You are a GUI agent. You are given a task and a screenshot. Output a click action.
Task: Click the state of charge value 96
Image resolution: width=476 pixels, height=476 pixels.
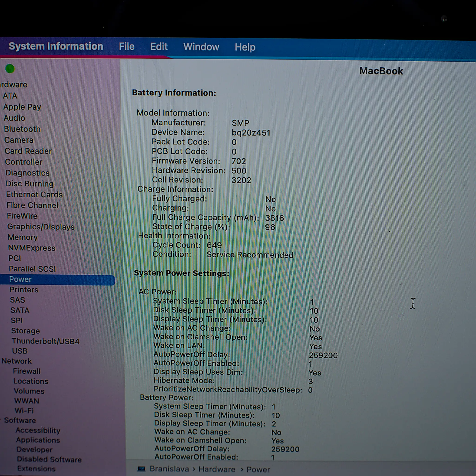pyautogui.click(x=270, y=227)
